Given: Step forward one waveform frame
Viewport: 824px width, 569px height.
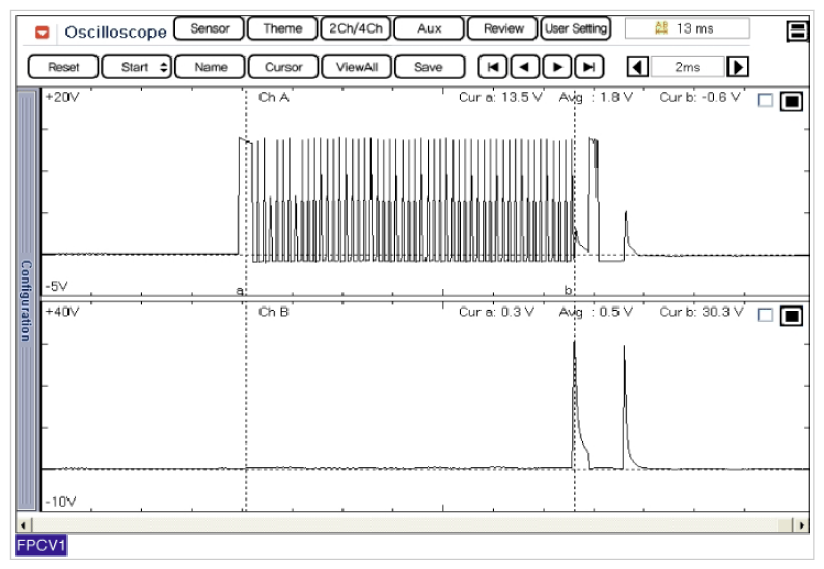Looking at the screenshot, I should click(557, 67).
